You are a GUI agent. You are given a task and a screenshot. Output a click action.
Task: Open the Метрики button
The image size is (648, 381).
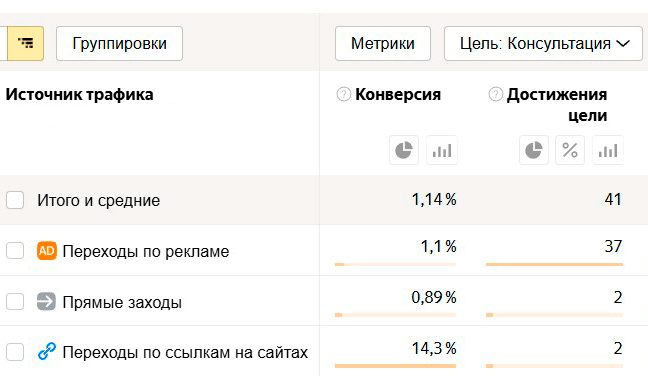tap(383, 43)
